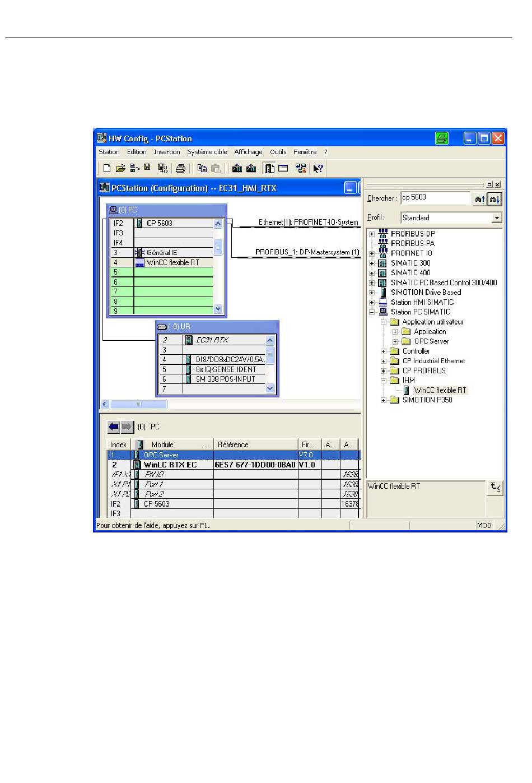This screenshot has height=783, width=532.
Task: Open the Fenêtre menu
Action: tap(305, 152)
